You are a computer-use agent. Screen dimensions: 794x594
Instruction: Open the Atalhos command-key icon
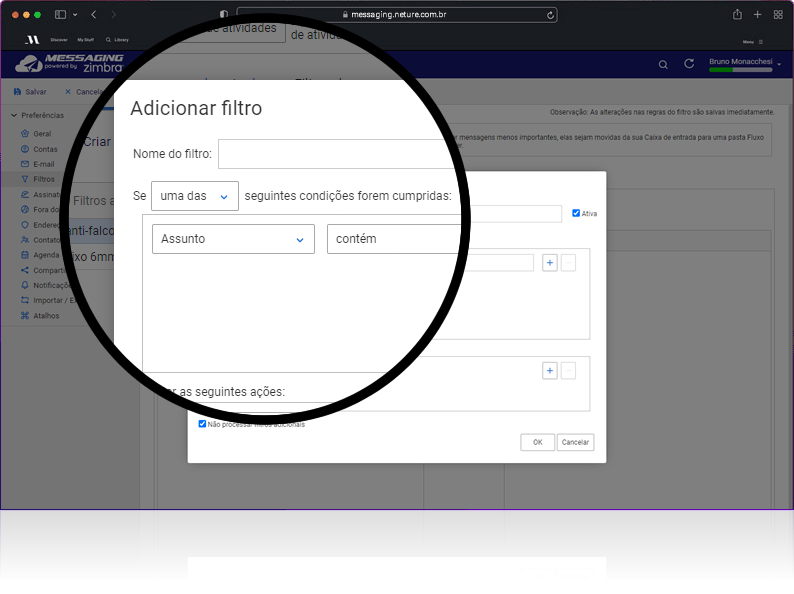pos(25,315)
